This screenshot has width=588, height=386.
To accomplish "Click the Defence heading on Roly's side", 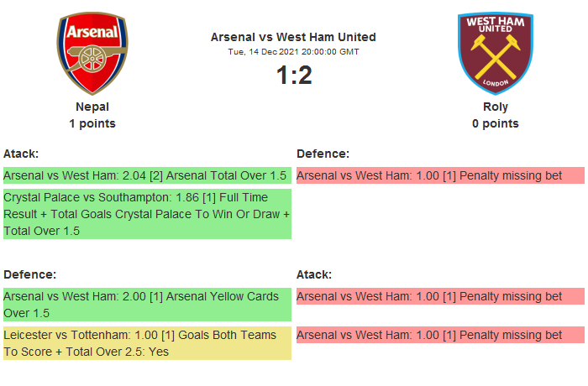I will 323,154.
